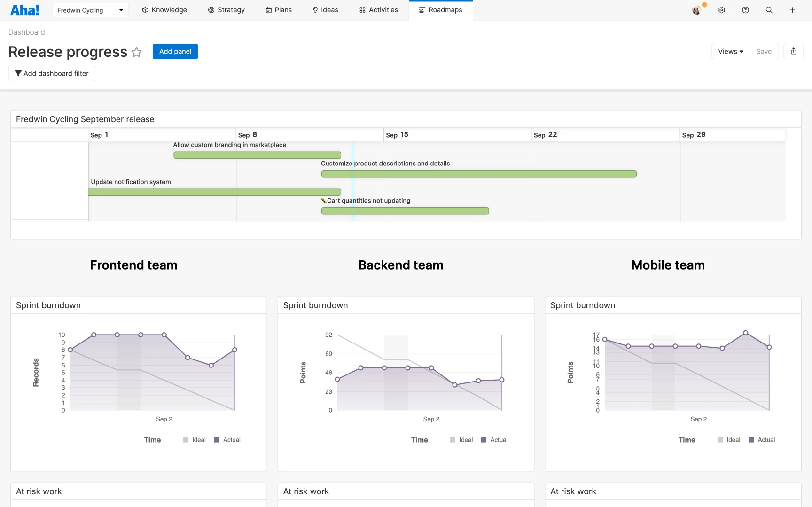Select the Cart quantities not updating Gantt bar
812x507 pixels.
[405, 211]
